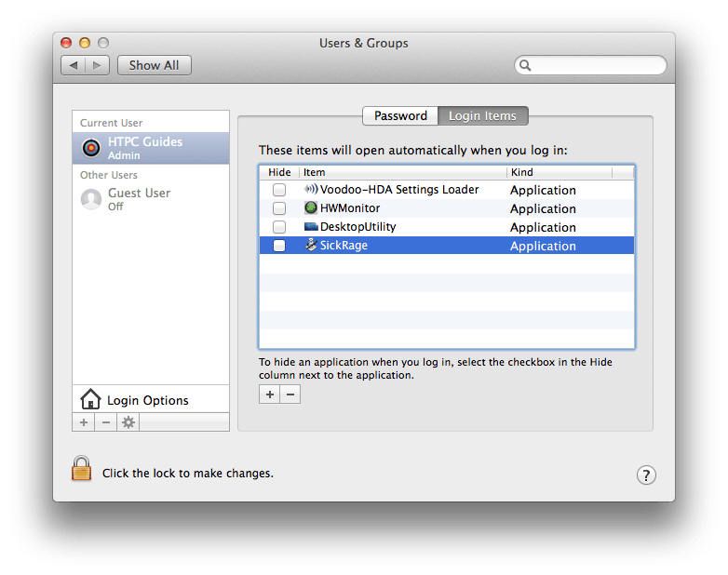This screenshot has height=575, width=728.
Task: Add a login item with plus button
Action: click(x=269, y=394)
